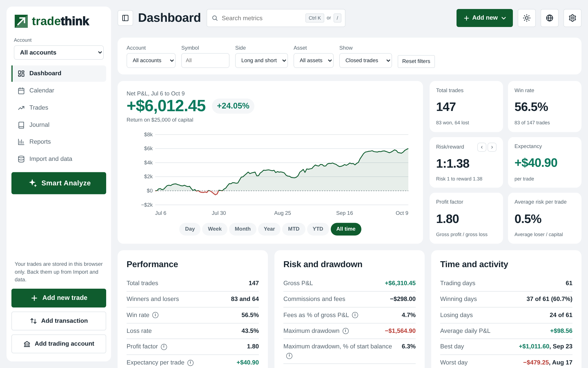This screenshot has height=368, width=588.
Task: Switch theme with the sun icon
Action: pyautogui.click(x=527, y=18)
